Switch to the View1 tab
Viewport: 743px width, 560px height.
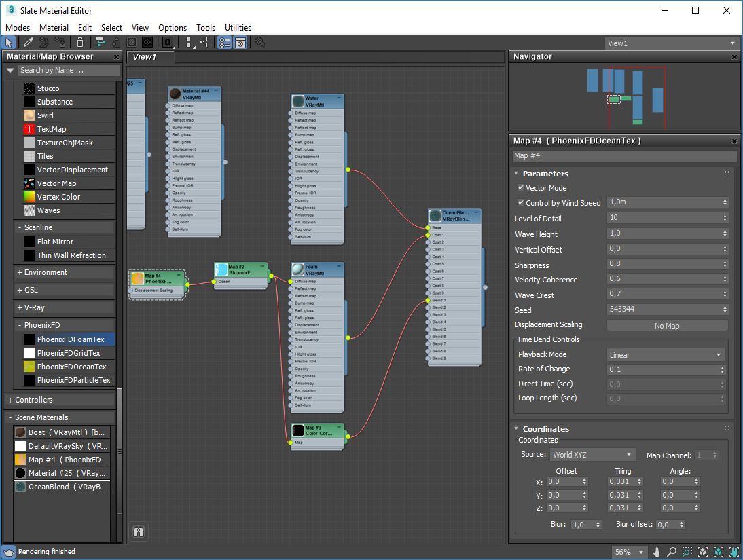[150, 57]
